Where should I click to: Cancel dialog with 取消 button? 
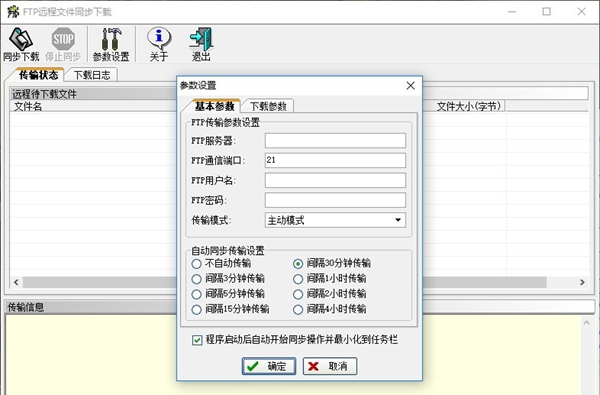(x=330, y=366)
